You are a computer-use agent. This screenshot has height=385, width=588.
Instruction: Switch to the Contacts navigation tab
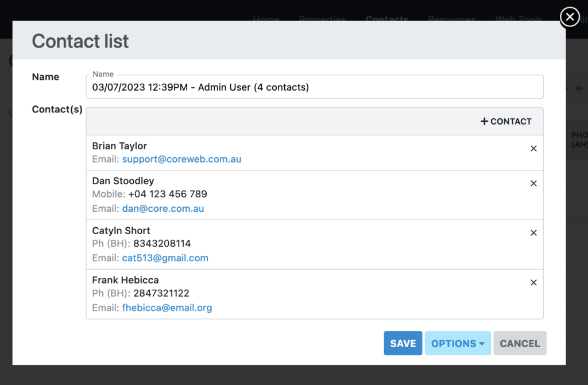pos(386,19)
